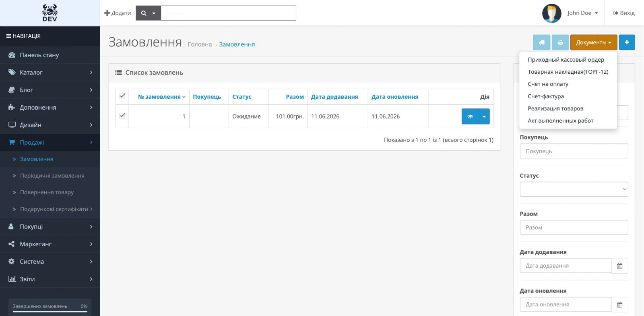Expand the action caret next to the eye button

484,116
